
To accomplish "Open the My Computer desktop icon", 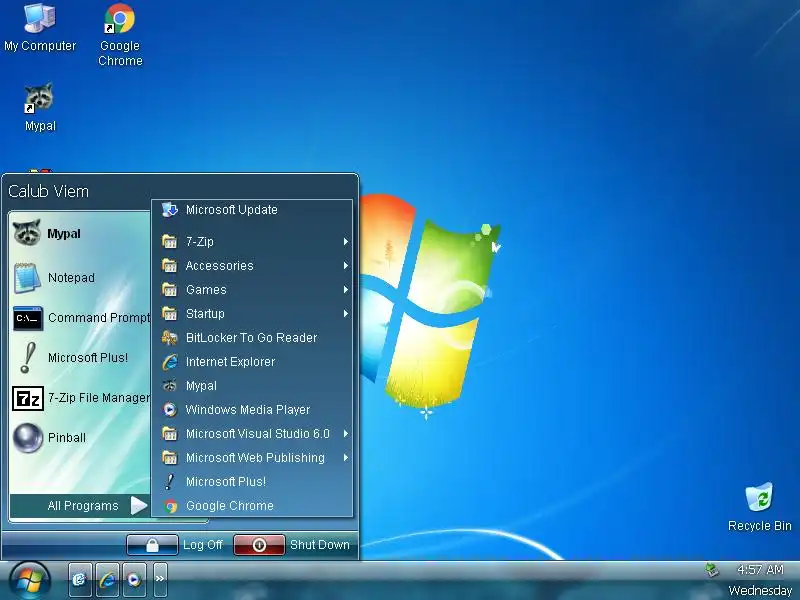I will pos(40,27).
